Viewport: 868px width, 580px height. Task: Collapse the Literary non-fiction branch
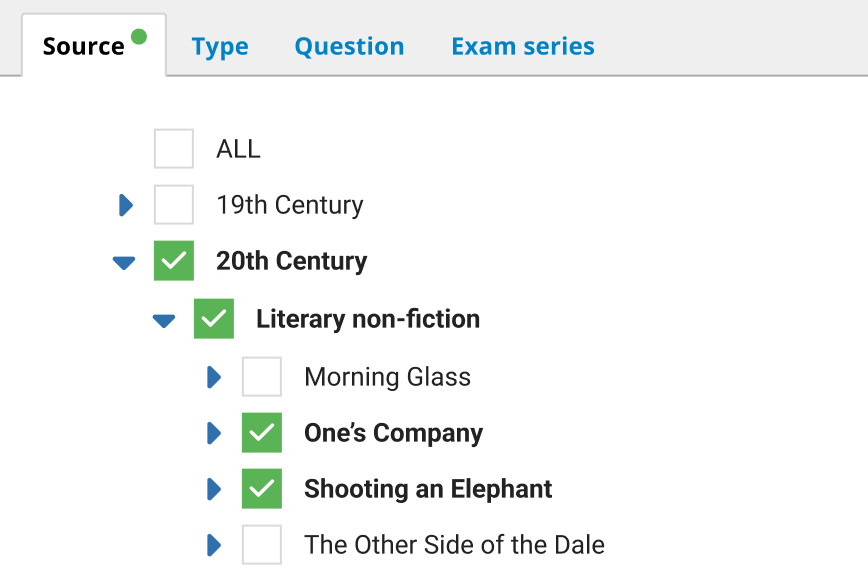164,320
